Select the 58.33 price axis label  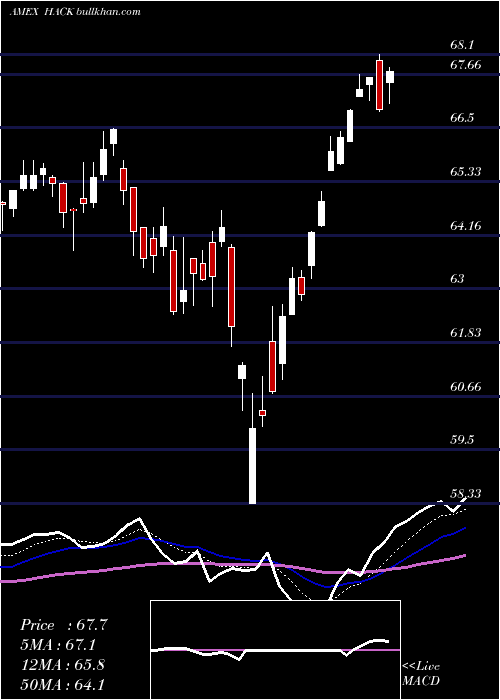[466, 493]
